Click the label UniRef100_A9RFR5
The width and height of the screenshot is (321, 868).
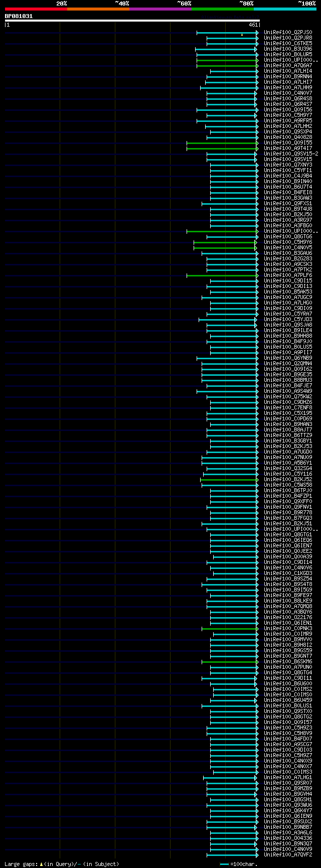[x=288, y=120]
